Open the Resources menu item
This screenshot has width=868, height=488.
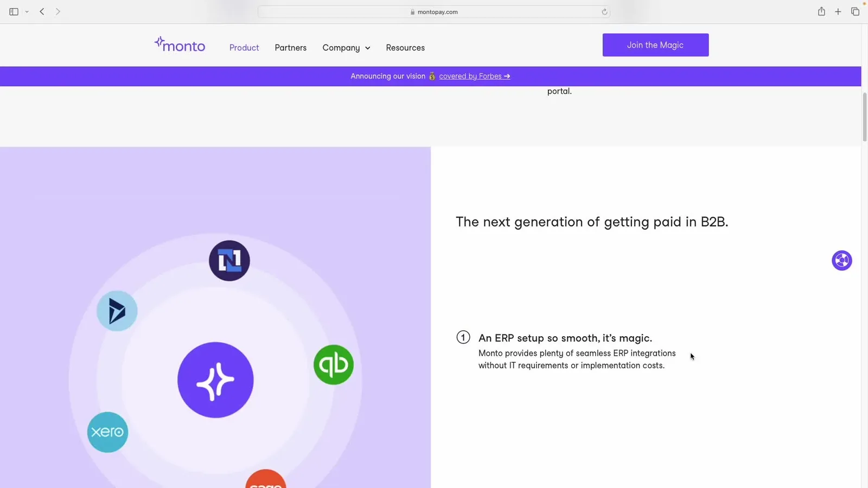pyautogui.click(x=405, y=48)
